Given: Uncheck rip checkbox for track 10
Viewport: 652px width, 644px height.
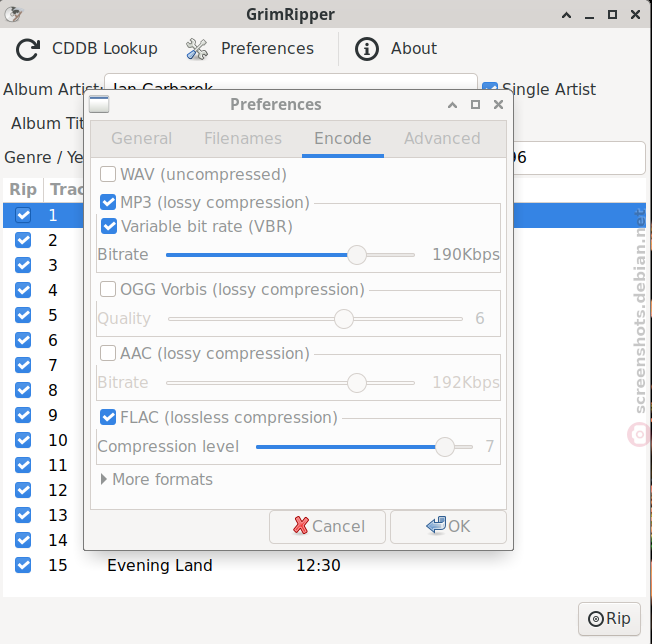Looking at the screenshot, I should click(x=23, y=440).
